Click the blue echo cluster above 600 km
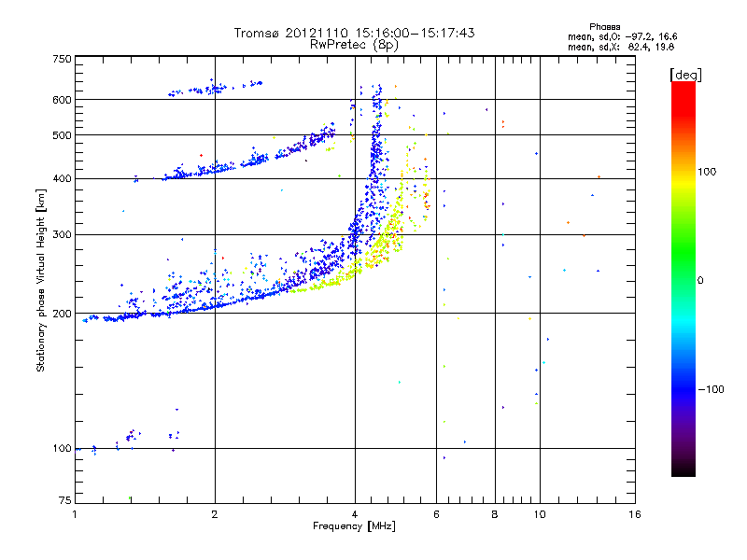The image size is (747, 560). click(215, 88)
